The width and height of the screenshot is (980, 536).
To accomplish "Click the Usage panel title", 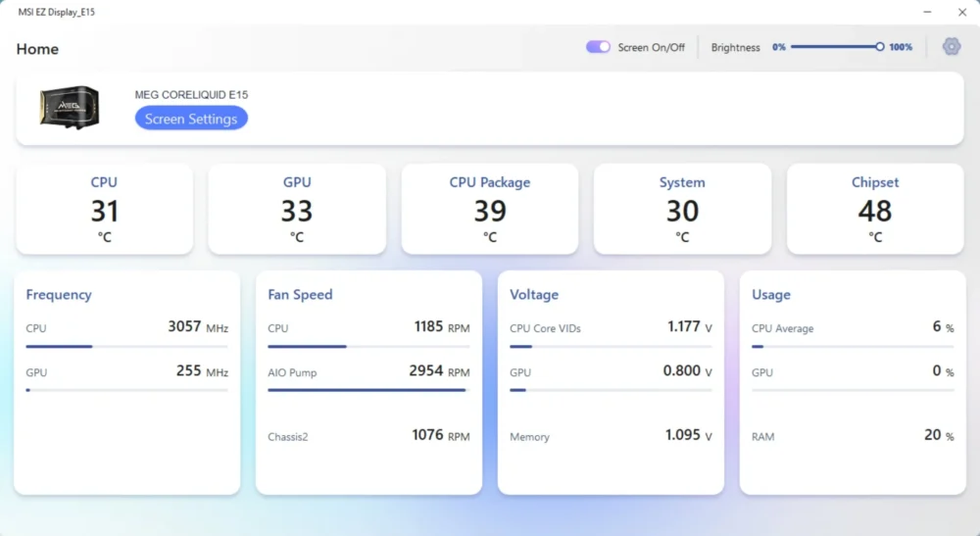I will point(771,294).
